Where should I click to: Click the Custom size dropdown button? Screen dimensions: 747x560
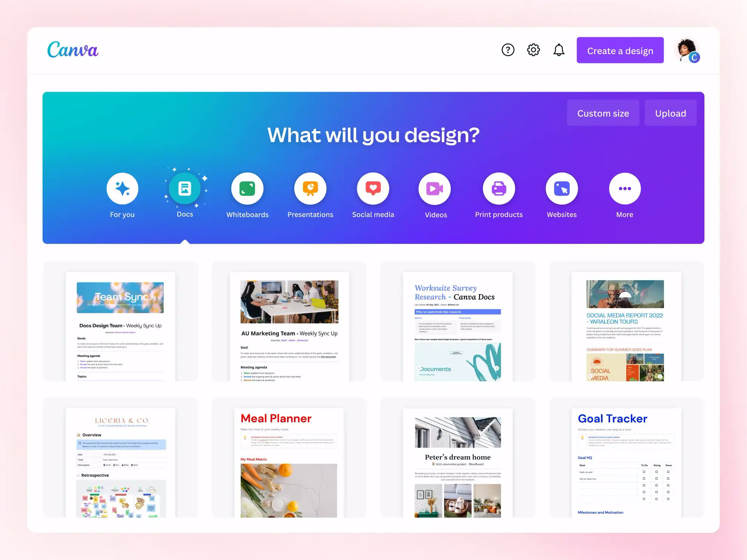(603, 113)
